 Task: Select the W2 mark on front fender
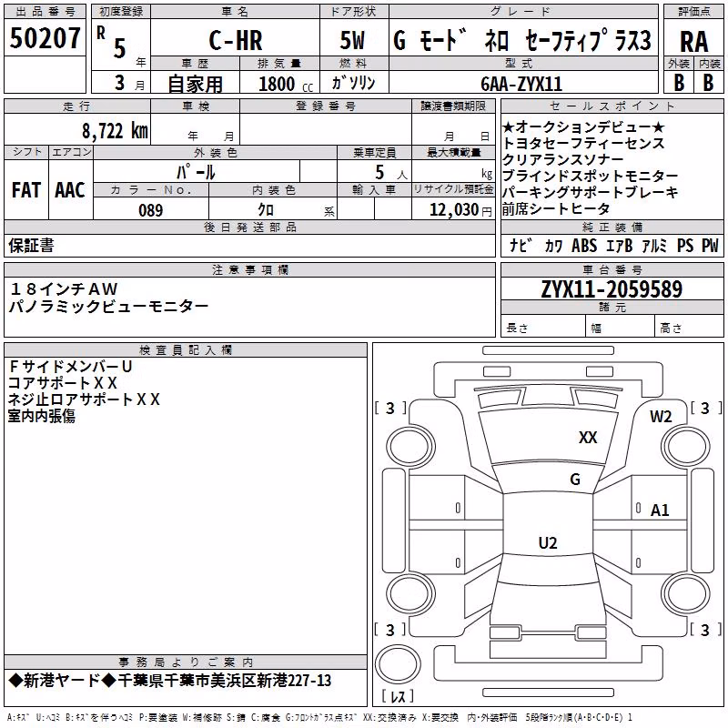click(662, 417)
